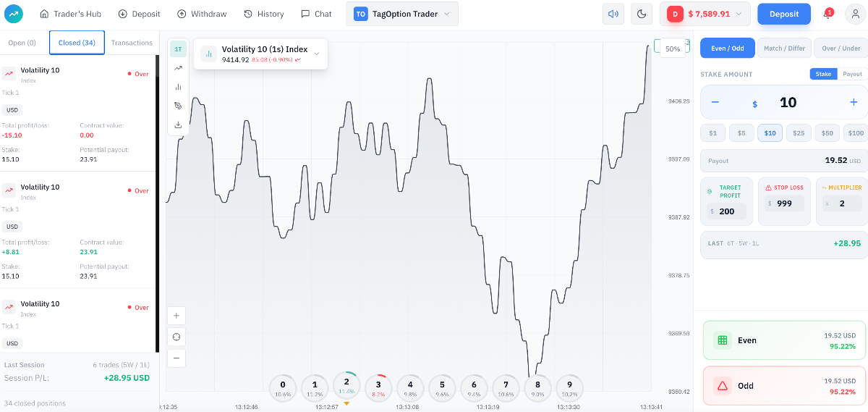This screenshot has height=412, width=868.
Task: Zoom in chart with plus icon
Action: [x=176, y=316]
